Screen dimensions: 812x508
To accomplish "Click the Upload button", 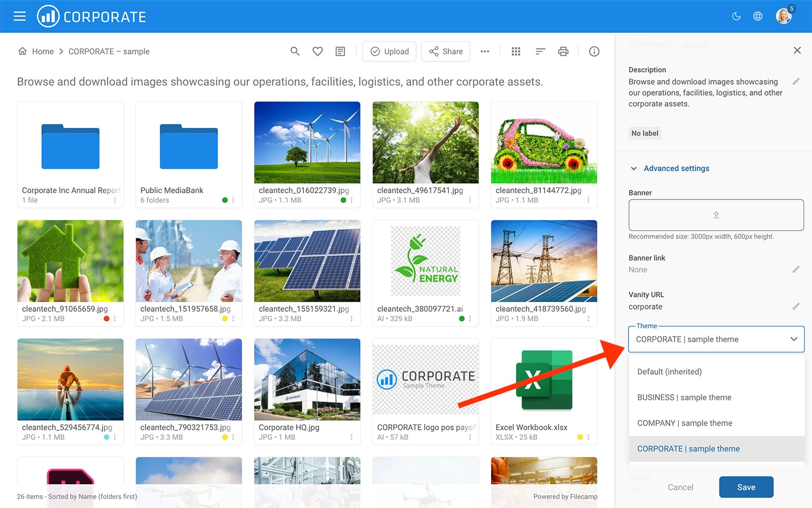I will coord(390,51).
